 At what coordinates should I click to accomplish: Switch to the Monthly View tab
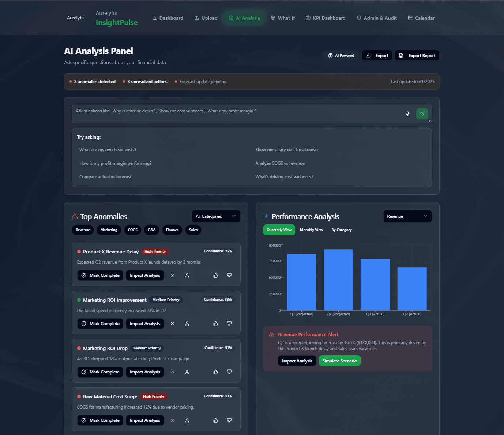(x=311, y=230)
